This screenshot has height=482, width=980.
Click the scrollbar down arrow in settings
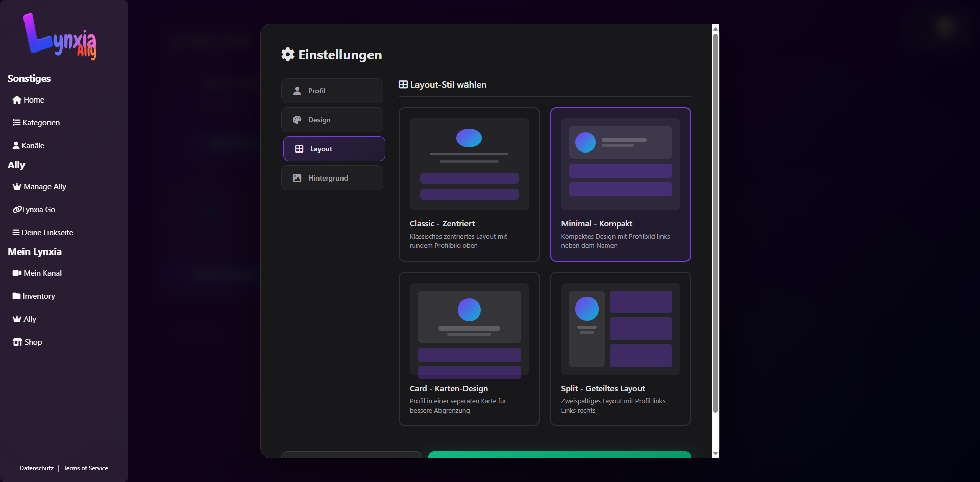(715, 453)
